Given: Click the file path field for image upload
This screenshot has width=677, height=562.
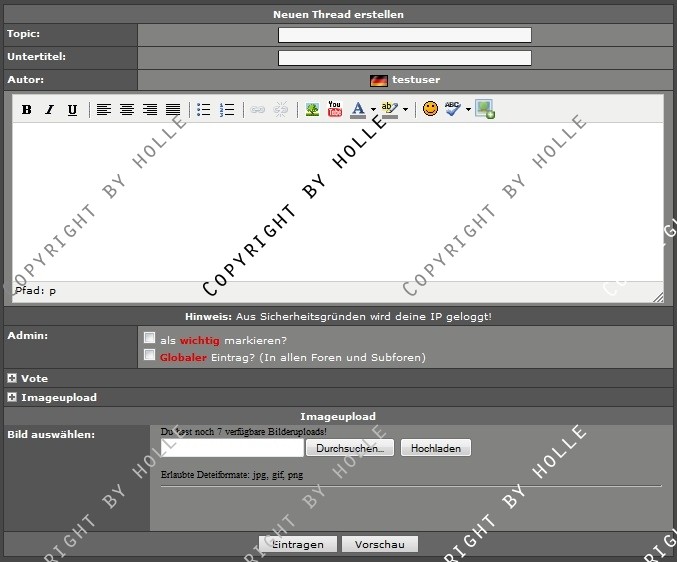Looking at the screenshot, I should click(x=232, y=448).
